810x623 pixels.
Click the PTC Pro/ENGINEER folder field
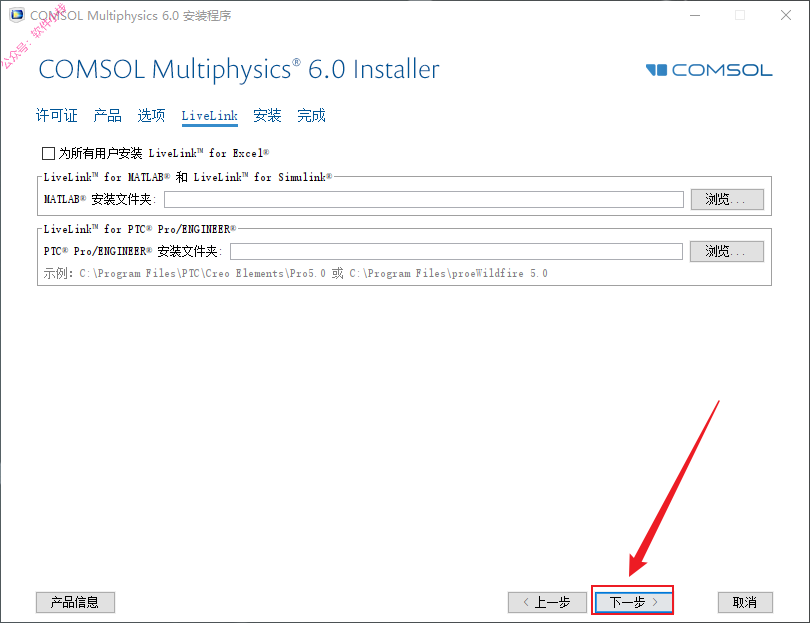[456, 252]
